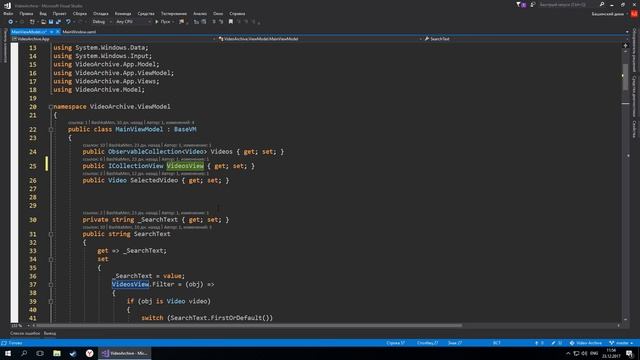Open the editor zoom percentage dropdown

coord(20,326)
